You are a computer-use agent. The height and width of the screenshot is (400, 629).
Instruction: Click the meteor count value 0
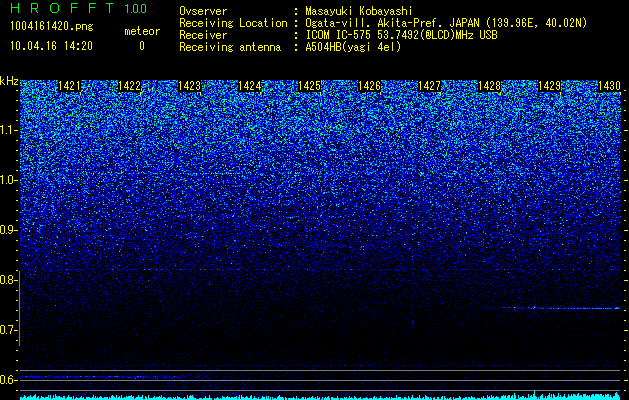click(142, 46)
